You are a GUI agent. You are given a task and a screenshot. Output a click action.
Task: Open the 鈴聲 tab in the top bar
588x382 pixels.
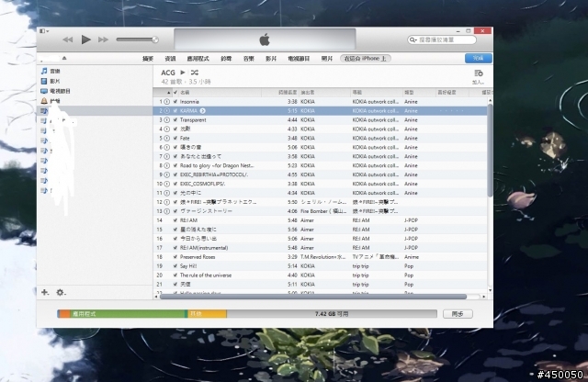coord(226,59)
